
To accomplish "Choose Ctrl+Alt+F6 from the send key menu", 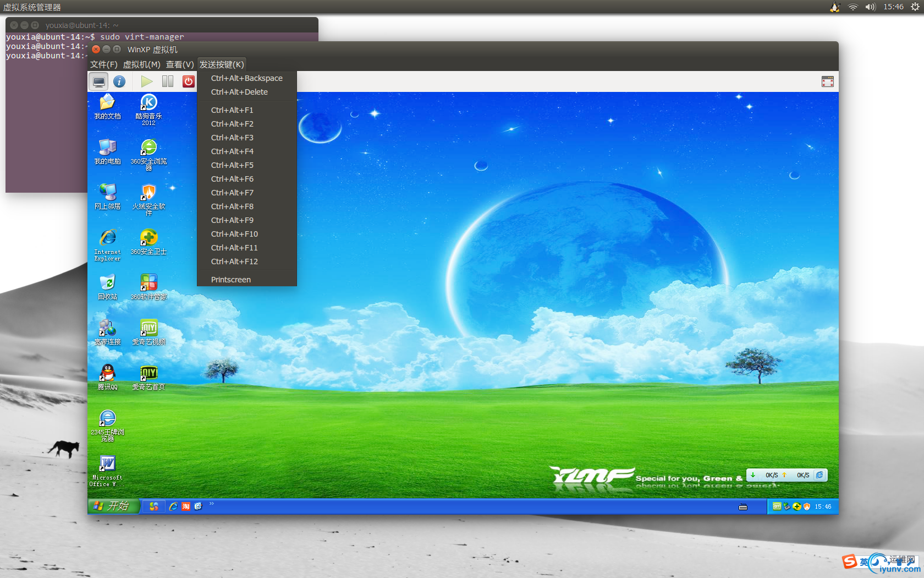I will click(247, 179).
